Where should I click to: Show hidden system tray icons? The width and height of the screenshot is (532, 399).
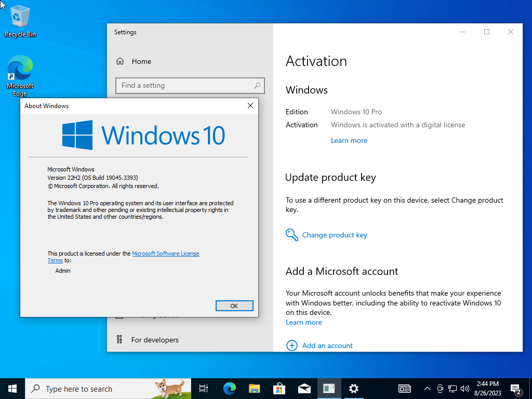coord(428,389)
